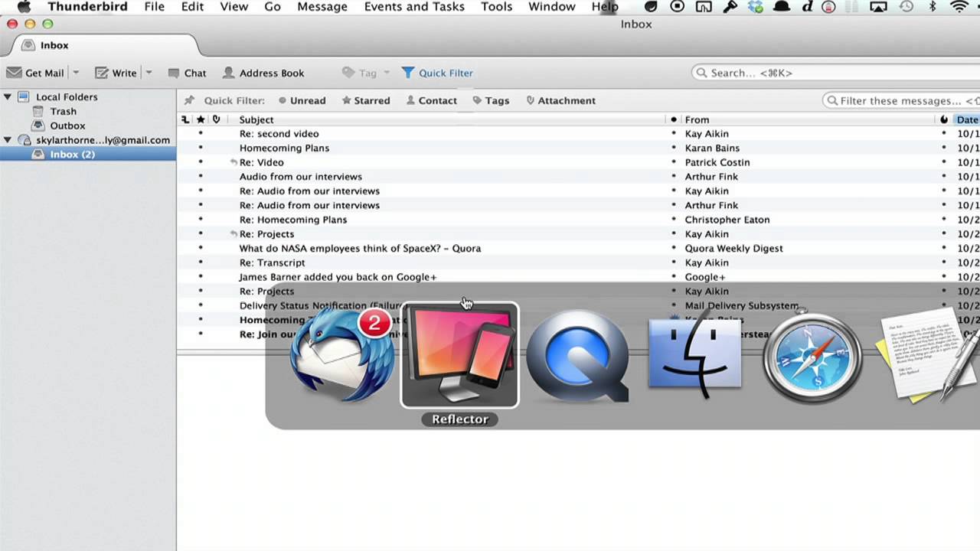Launch QuickTime Player from the dock

pyautogui.click(x=578, y=356)
